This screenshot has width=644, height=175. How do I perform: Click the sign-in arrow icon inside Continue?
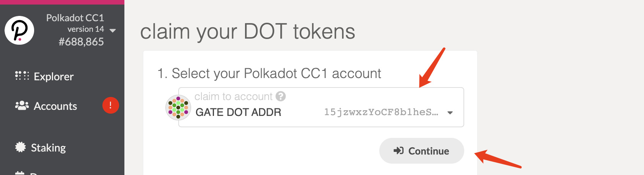[x=399, y=151]
